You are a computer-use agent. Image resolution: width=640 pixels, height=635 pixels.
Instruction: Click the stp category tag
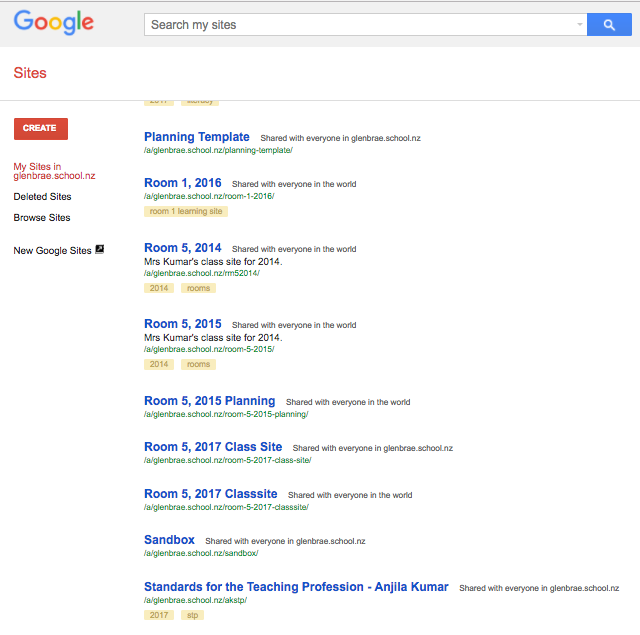(x=192, y=615)
